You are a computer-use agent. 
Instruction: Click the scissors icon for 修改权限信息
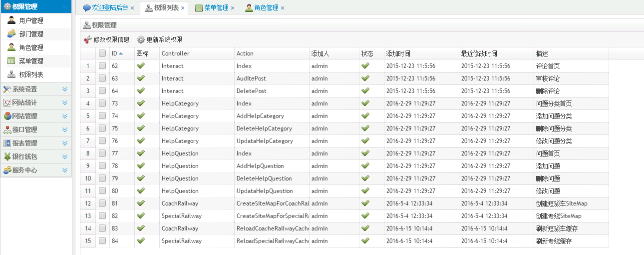88,39
